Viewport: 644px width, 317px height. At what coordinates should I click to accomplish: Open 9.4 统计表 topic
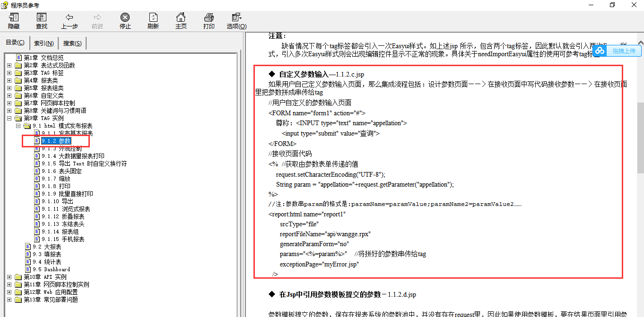(x=47, y=262)
